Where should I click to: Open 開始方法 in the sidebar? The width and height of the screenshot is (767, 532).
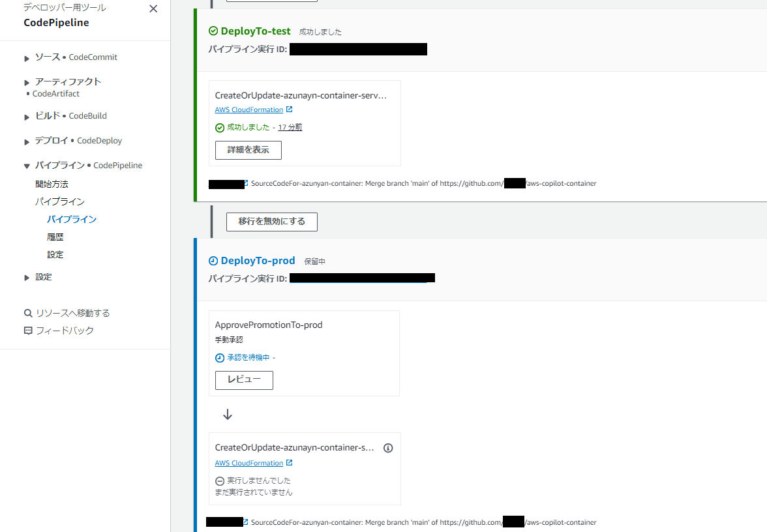[x=52, y=185]
